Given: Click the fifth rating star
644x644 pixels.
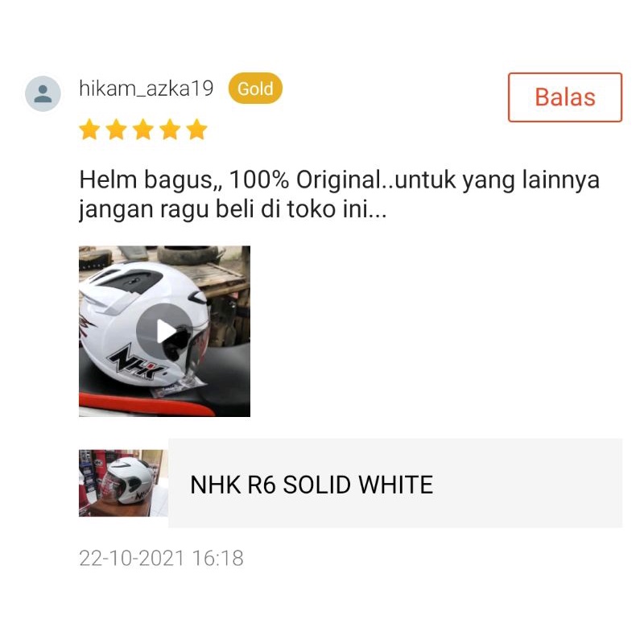Looking at the screenshot, I should tap(196, 130).
